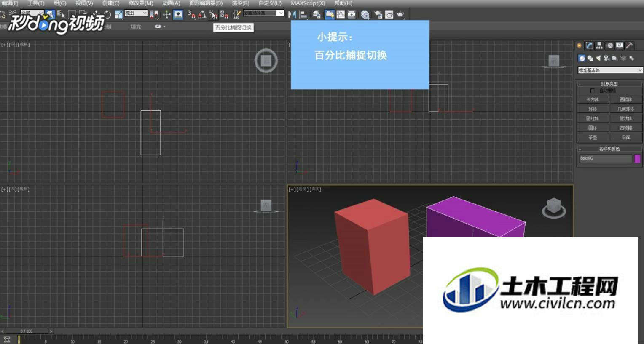Open the Layer Manager
Viewport: 644px width, 344px height.
317,14
